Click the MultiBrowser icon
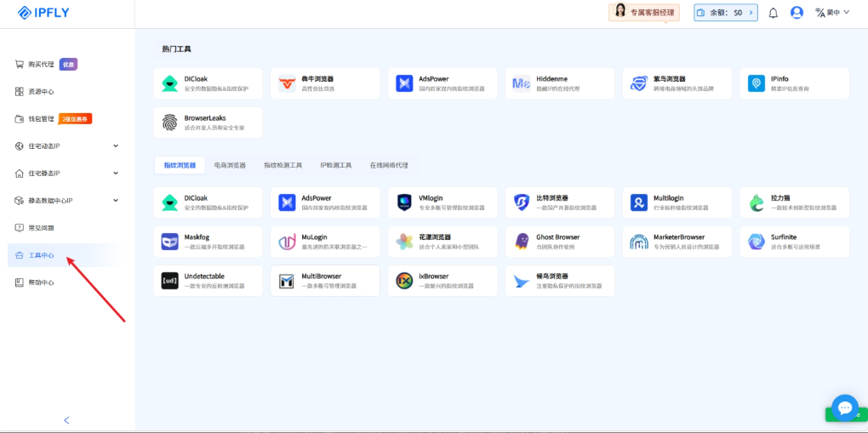Screen dimensions: 868x433 point(287,281)
